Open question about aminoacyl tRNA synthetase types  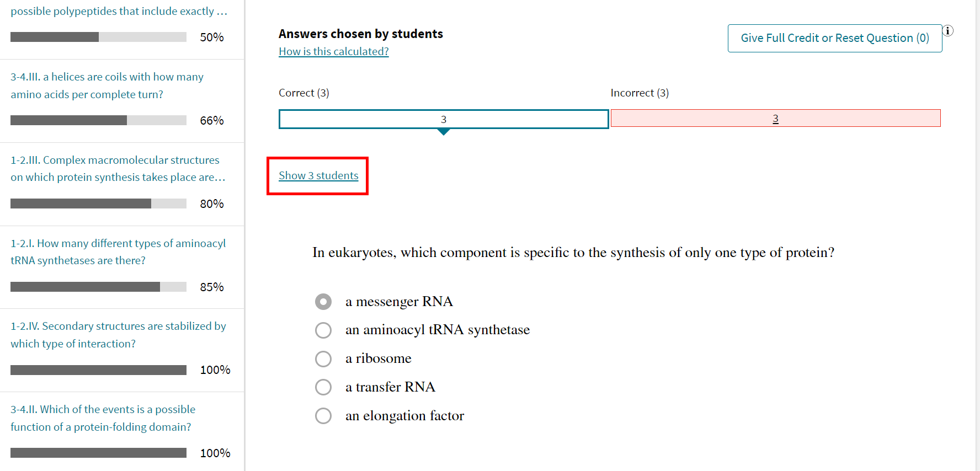tap(118, 251)
